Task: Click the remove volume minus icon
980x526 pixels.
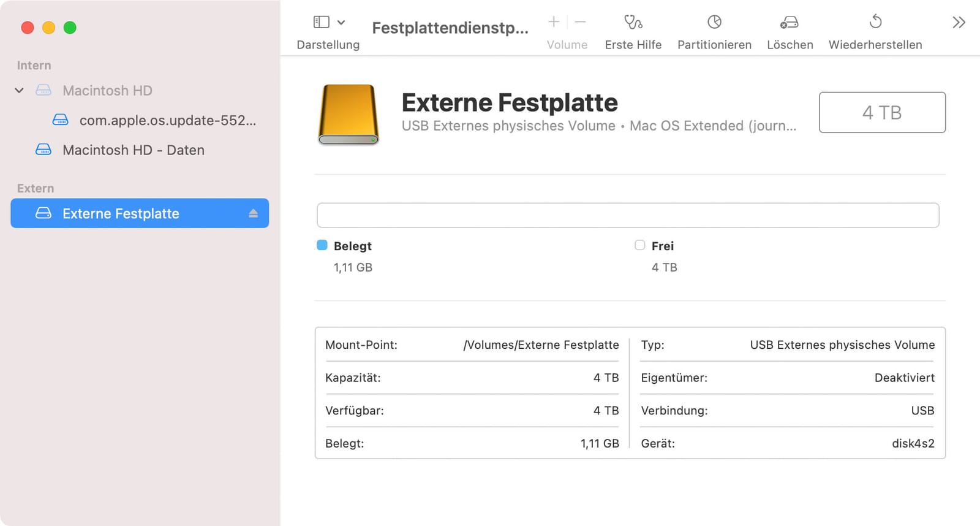Action: (x=581, y=22)
